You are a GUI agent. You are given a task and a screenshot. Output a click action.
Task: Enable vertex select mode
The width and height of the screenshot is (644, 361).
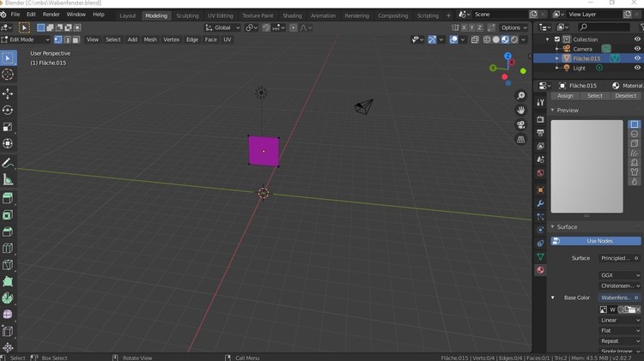(x=58, y=39)
